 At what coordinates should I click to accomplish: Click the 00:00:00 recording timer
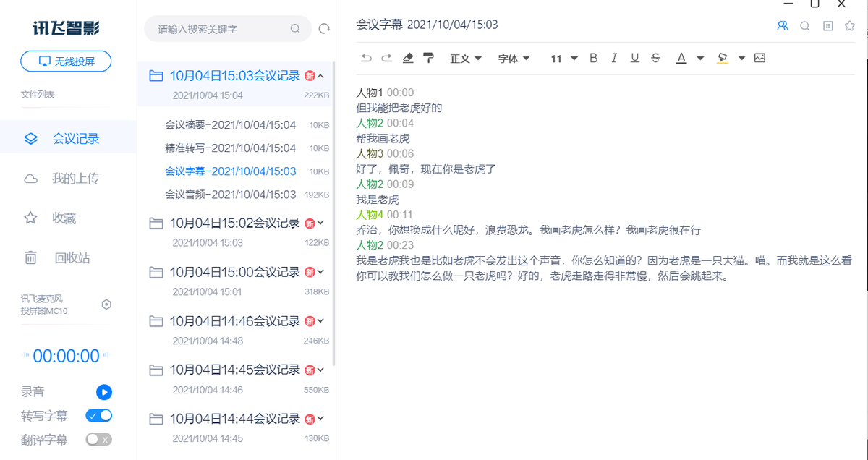[66, 356]
